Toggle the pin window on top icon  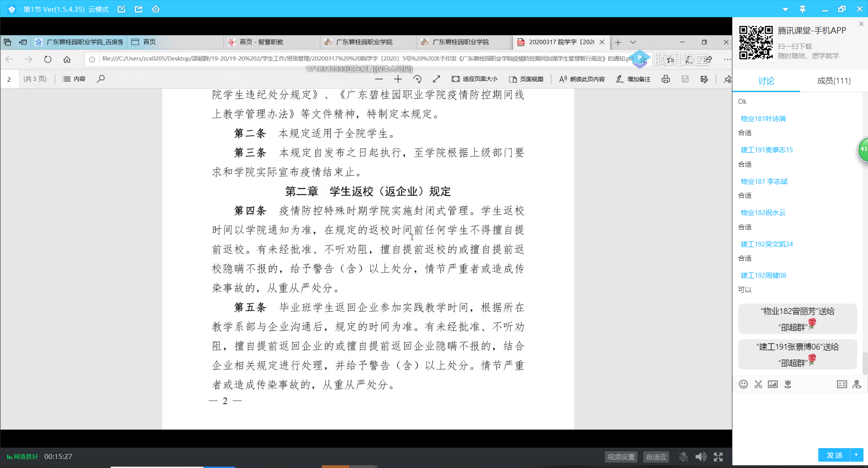click(x=802, y=9)
